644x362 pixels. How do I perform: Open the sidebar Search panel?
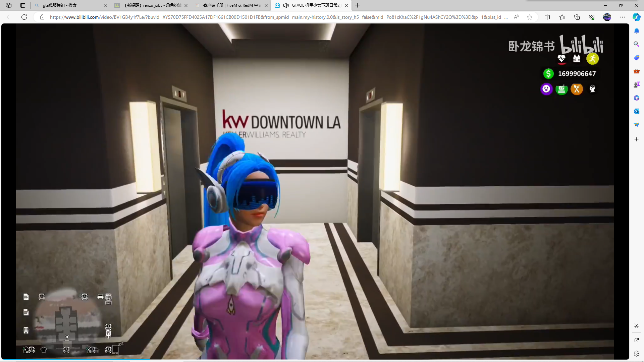point(637,44)
